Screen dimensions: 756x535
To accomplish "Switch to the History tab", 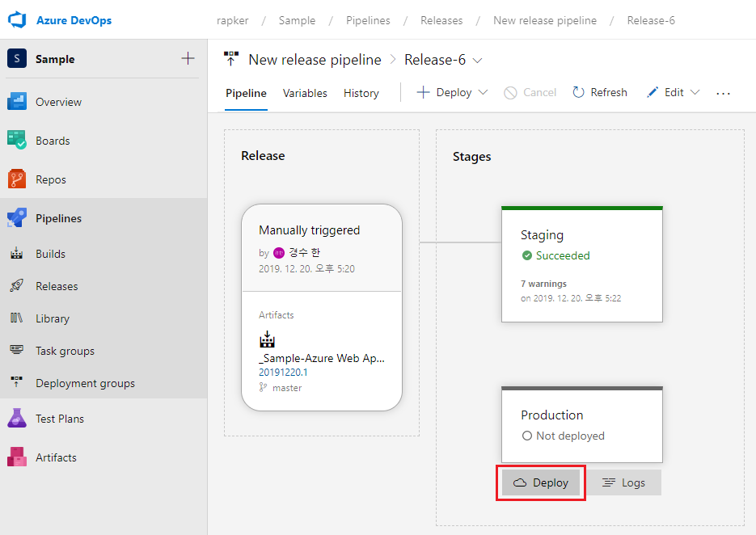I will [x=361, y=93].
